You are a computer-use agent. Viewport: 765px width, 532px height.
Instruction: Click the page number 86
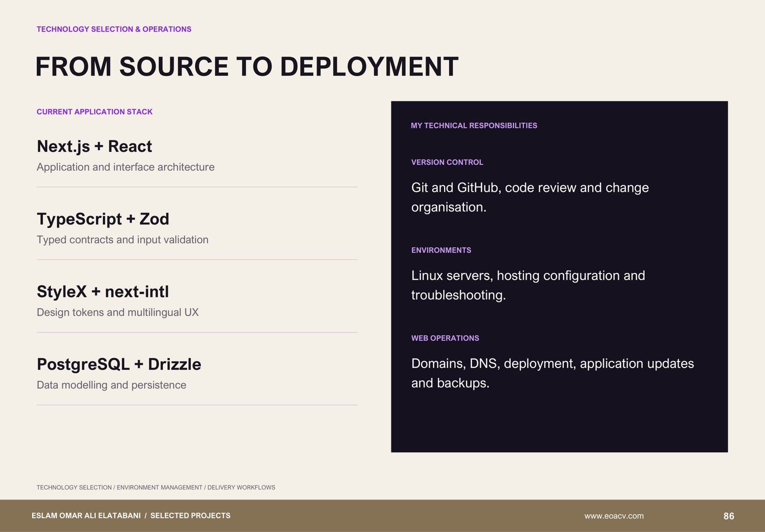point(729,516)
